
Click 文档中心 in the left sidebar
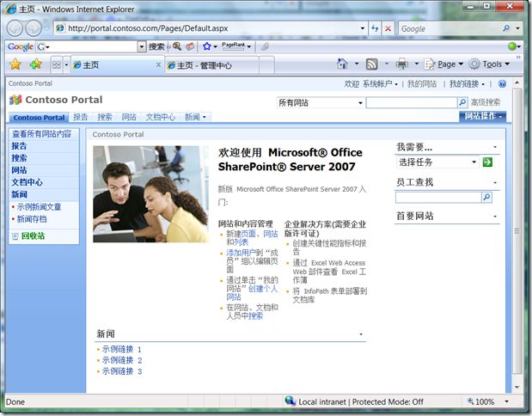[28, 182]
